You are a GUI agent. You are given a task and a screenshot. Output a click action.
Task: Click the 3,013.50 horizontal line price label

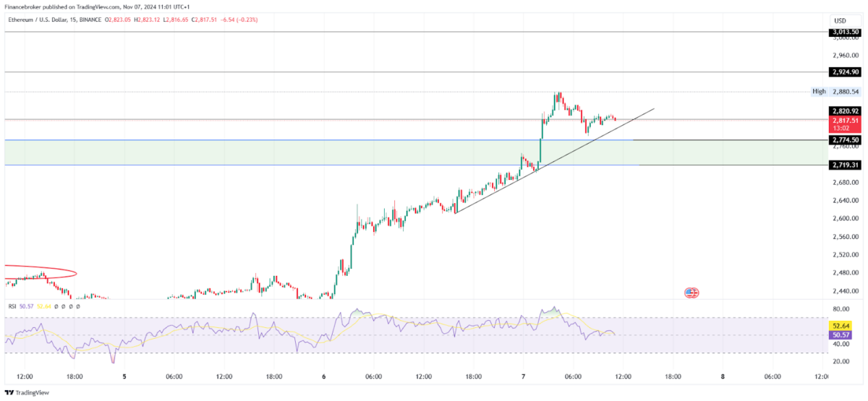(x=845, y=32)
